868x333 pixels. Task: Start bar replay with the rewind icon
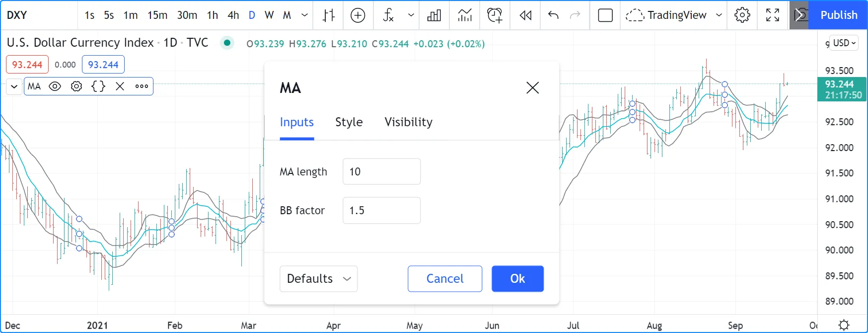(x=525, y=15)
